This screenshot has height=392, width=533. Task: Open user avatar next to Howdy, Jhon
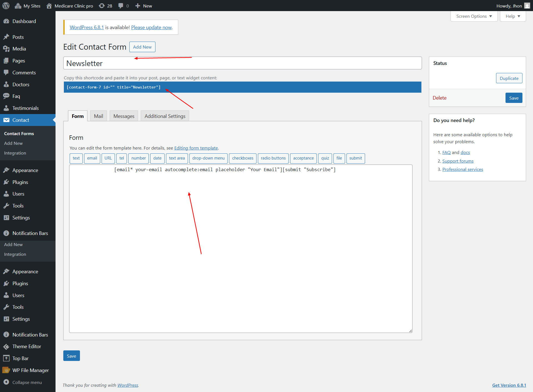[527, 6]
